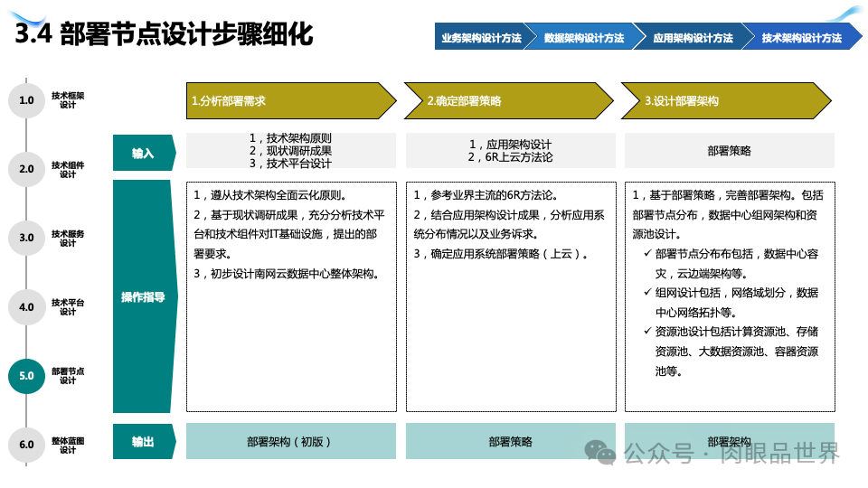Click the 3.设计部署架构 arrow header
Image resolution: width=868 pixels, height=488 pixels.
[x=726, y=100]
